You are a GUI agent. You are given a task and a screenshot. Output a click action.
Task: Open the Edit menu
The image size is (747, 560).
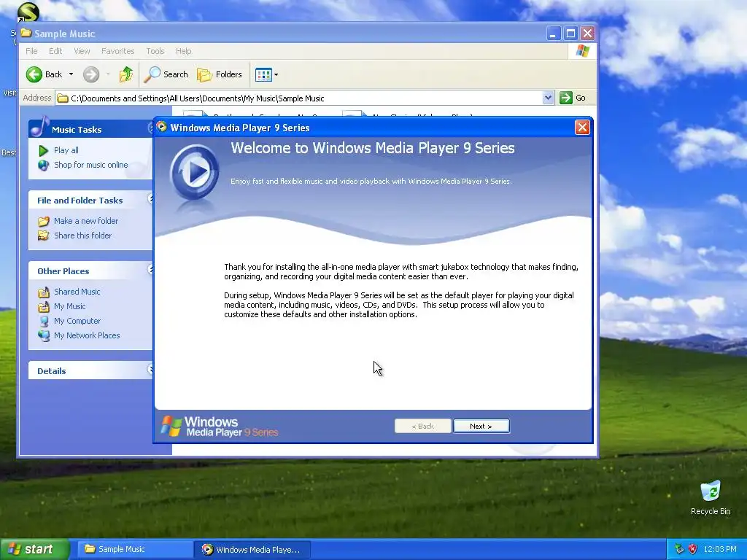pos(55,51)
